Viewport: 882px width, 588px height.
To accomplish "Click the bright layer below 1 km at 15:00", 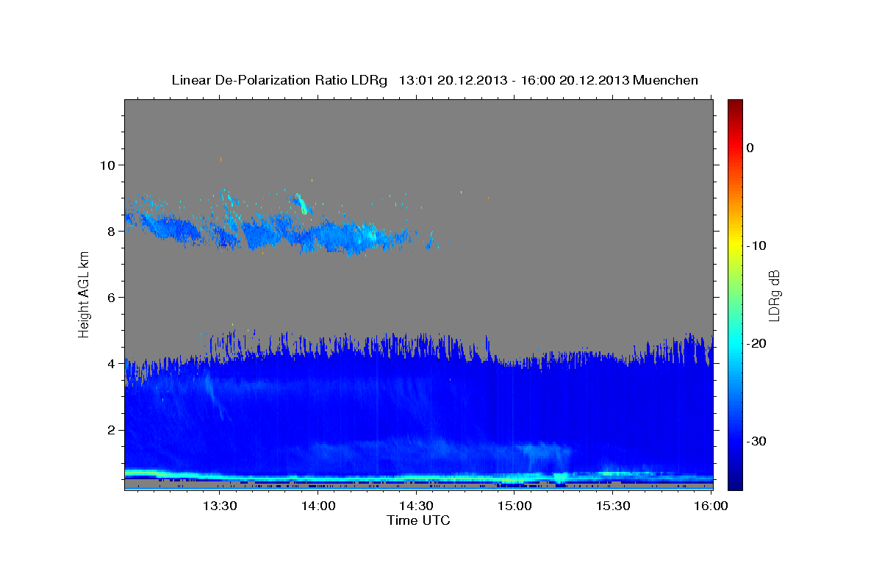I will tap(514, 479).
